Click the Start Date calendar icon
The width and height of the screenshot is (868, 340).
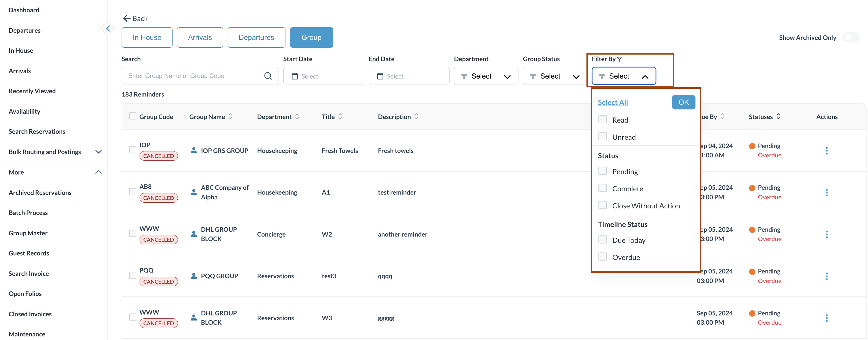(294, 76)
